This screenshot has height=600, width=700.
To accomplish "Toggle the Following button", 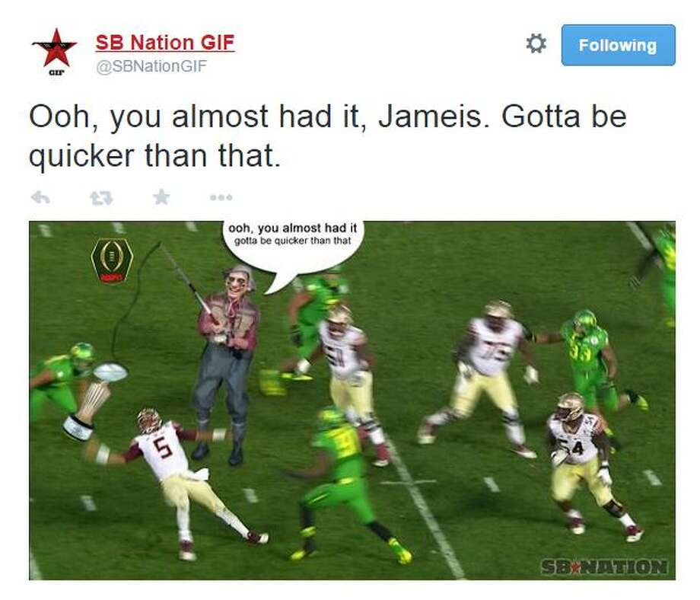I will click(618, 45).
